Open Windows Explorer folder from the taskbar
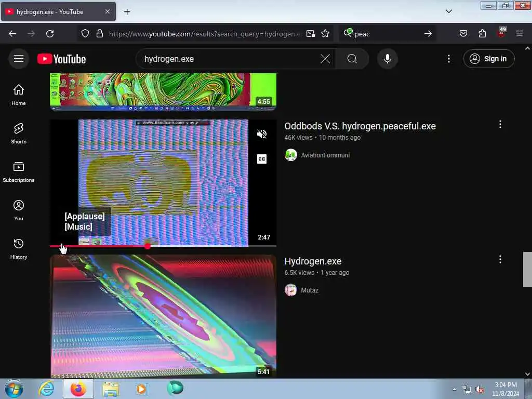Viewport: 532px width, 399px height. pos(111,389)
